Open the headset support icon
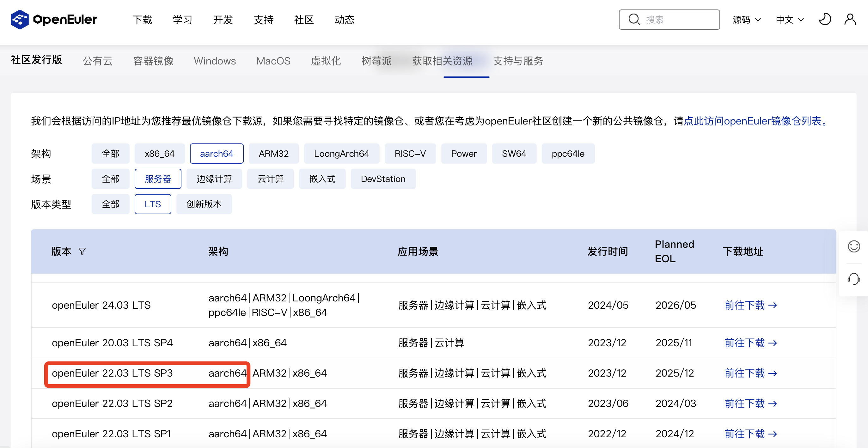The height and width of the screenshot is (448, 868). click(x=853, y=279)
